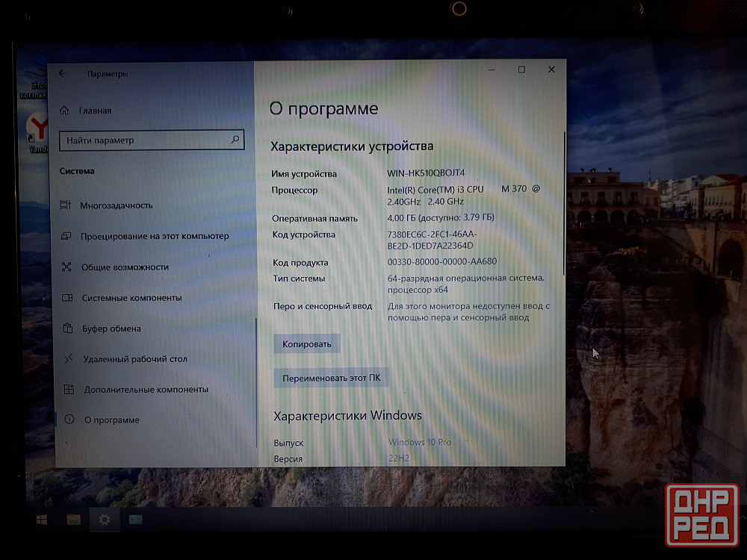Click the Буфер обмена clipboard icon

(x=68, y=329)
